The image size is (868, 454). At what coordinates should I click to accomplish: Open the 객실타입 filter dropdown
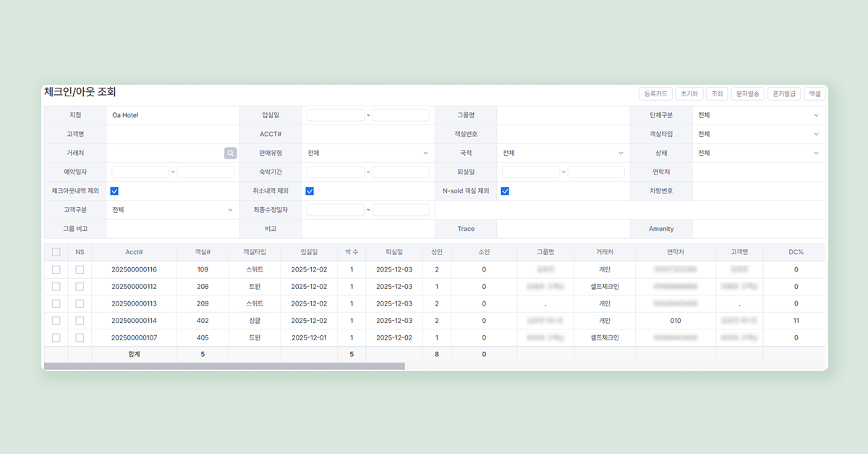758,134
